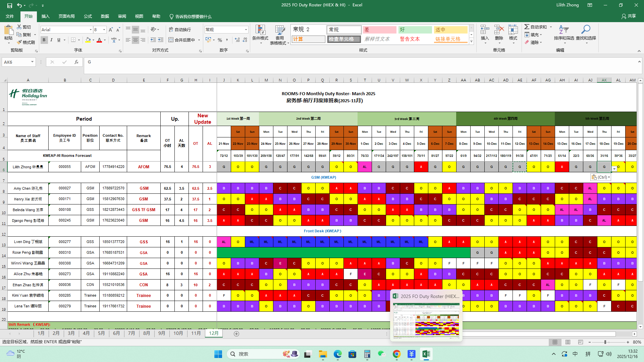644x362 pixels.
Task: Click the Merge and Center icon
Action: click(171, 40)
